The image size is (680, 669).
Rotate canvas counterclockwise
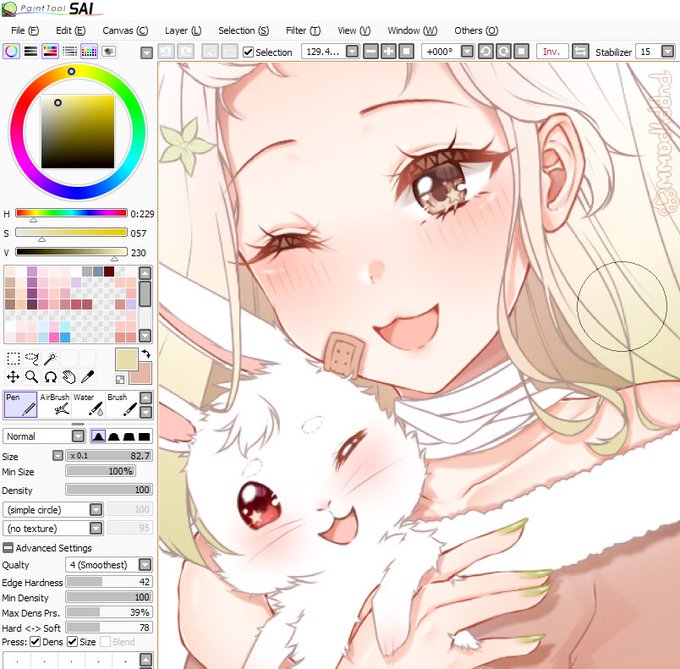(x=486, y=52)
